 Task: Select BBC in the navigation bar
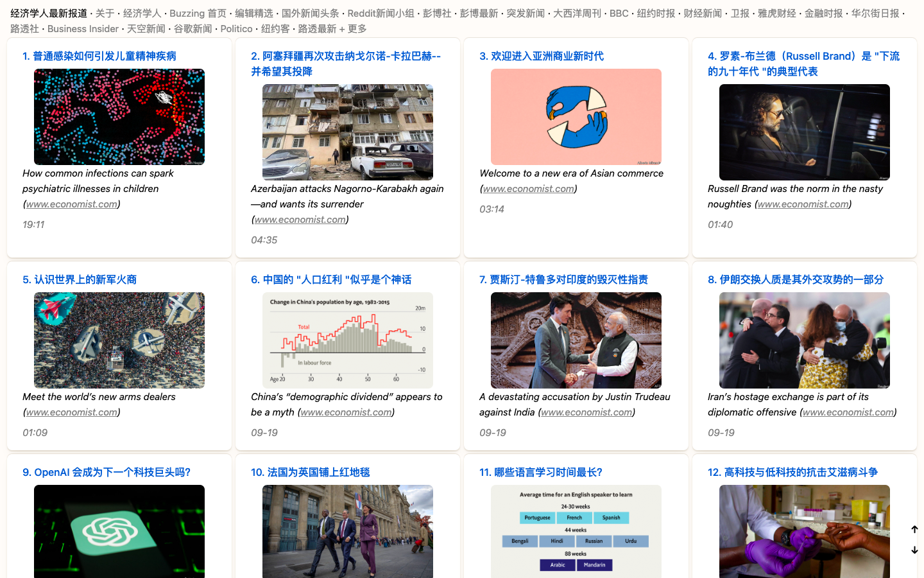(619, 13)
